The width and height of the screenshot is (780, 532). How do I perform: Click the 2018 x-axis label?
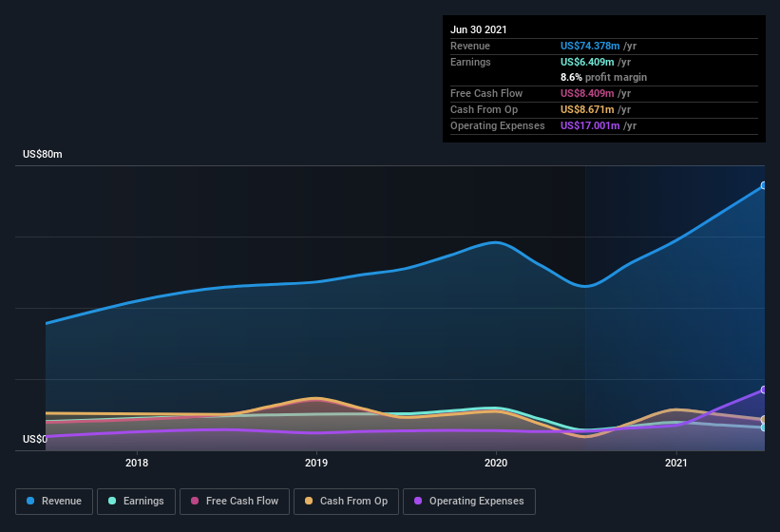pyautogui.click(x=137, y=463)
